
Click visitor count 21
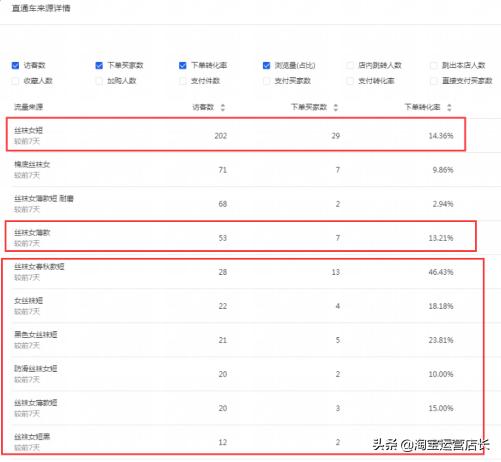pos(223,340)
